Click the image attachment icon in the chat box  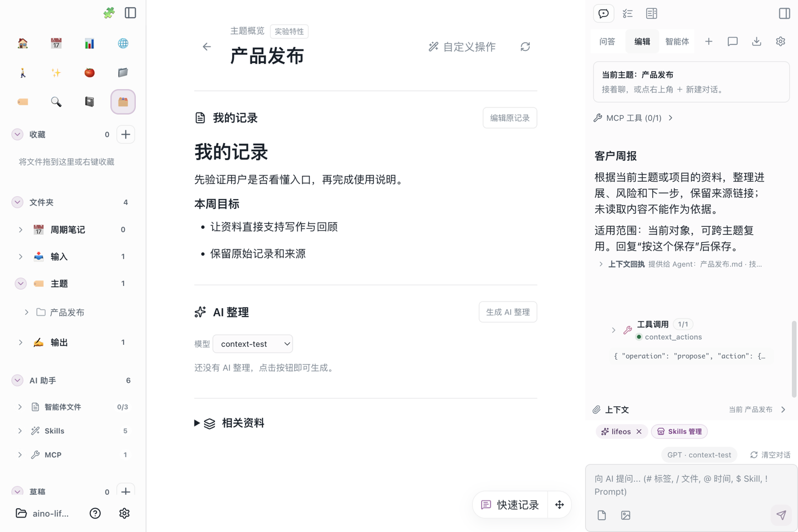pos(626,515)
